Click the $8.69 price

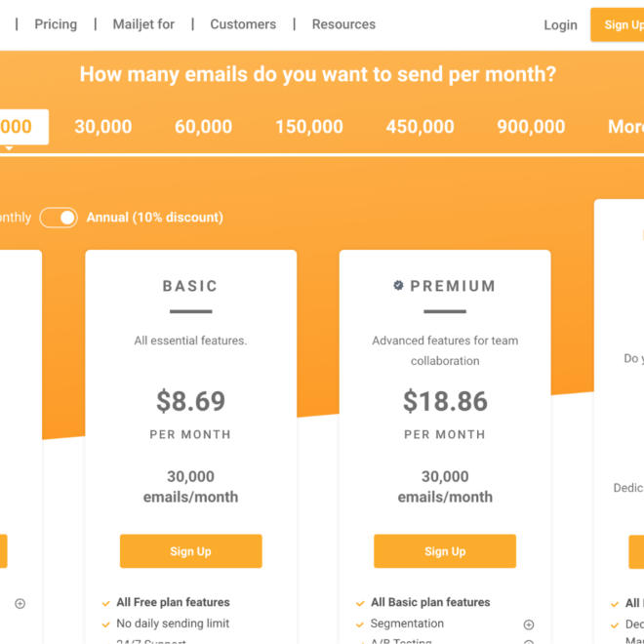pyautogui.click(x=191, y=401)
